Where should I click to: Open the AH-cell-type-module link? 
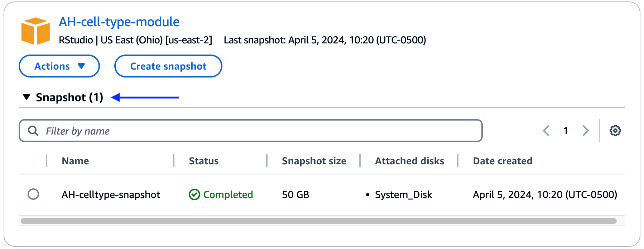click(119, 22)
